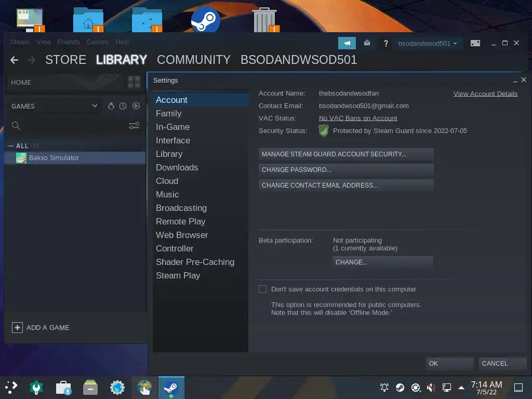Click the display configuration tray icon
The width and height of the screenshot is (532, 399).
pos(446,388)
